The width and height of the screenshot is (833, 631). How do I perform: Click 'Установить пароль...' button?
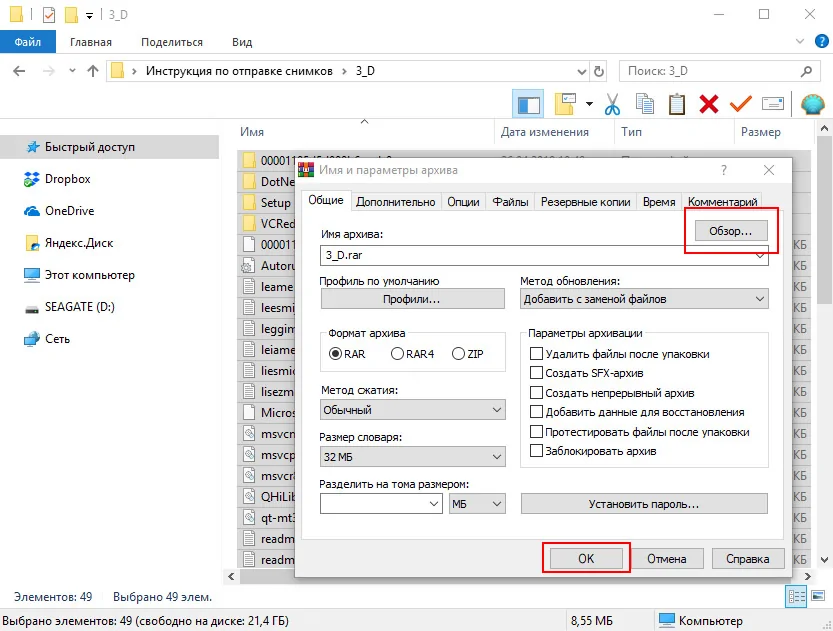tap(644, 504)
